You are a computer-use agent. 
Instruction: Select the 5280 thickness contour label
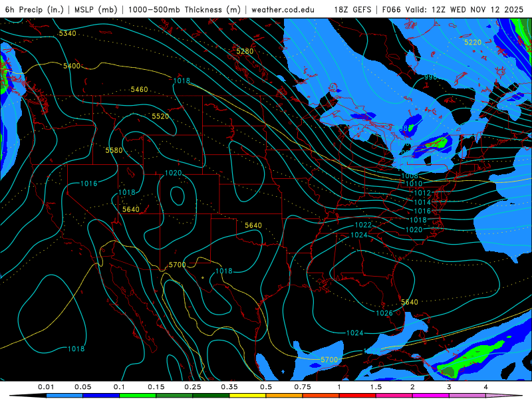click(x=245, y=51)
